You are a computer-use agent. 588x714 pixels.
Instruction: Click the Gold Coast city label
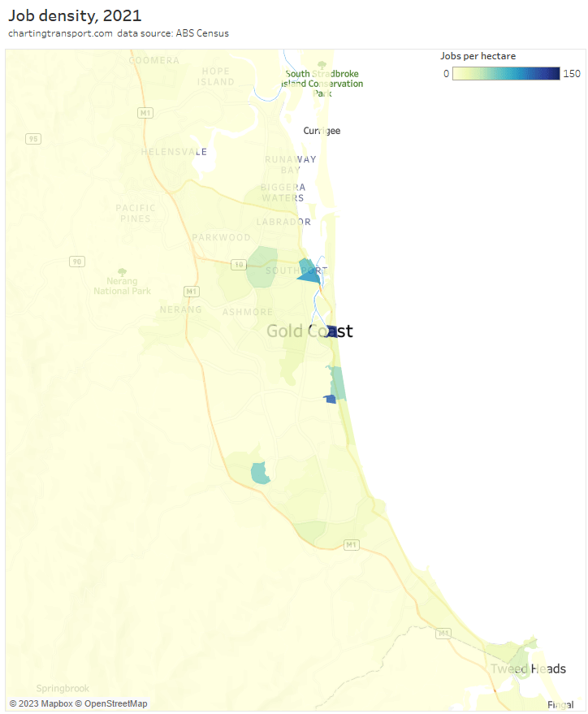(309, 331)
